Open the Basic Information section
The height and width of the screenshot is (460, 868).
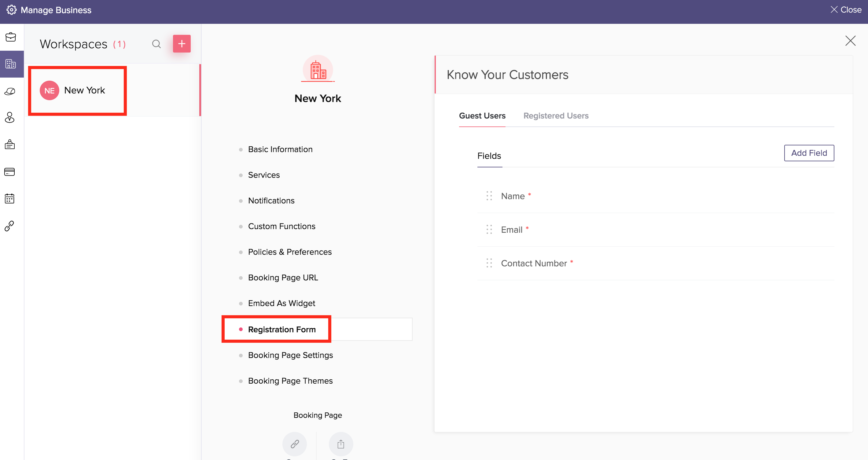[x=280, y=149]
